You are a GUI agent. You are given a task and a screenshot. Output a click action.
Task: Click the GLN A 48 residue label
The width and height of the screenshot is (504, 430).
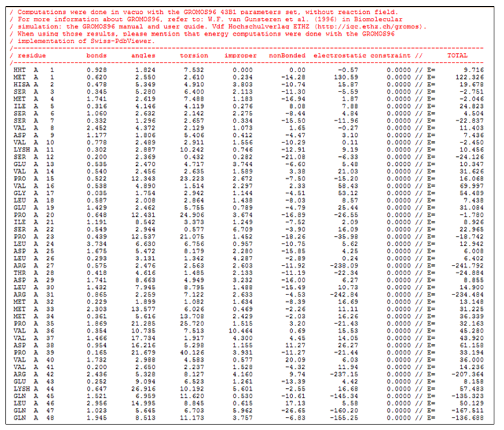[33, 417]
